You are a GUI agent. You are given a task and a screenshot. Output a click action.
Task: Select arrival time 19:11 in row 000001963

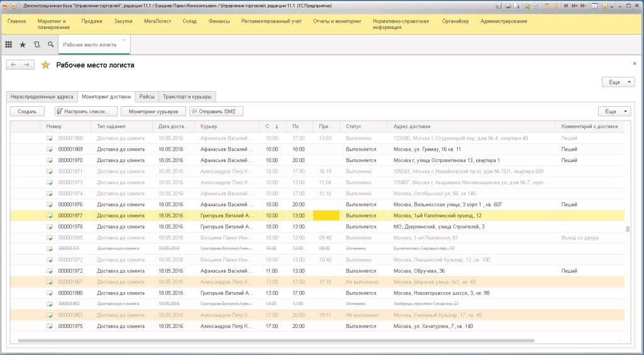(x=325, y=315)
